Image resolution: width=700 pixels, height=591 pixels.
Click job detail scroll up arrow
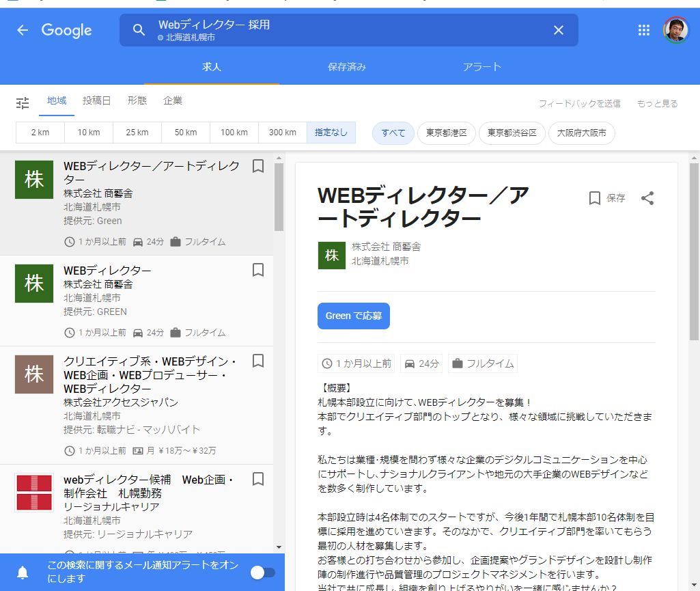pyautogui.click(x=694, y=158)
